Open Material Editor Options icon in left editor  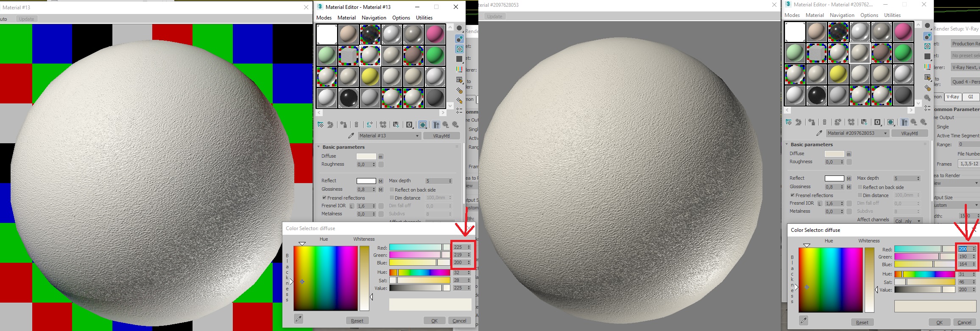click(459, 90)
